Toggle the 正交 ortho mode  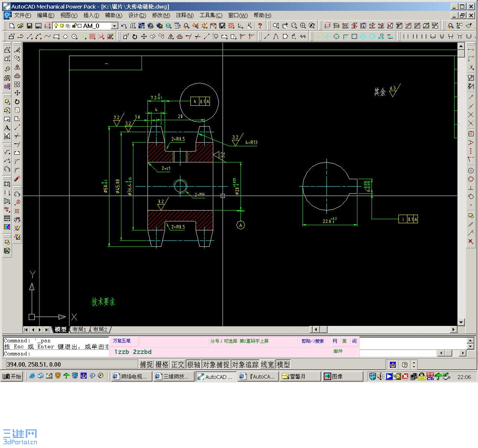178,364
